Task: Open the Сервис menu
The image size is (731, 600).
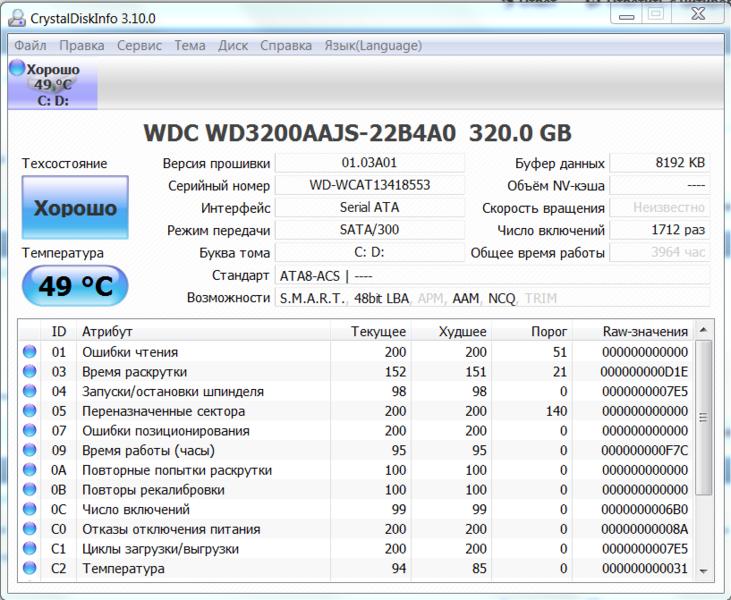Action: 139,46
